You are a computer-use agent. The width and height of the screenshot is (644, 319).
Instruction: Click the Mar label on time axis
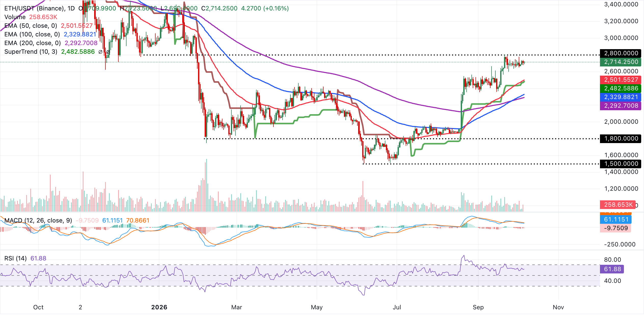(x=237, y=307)
